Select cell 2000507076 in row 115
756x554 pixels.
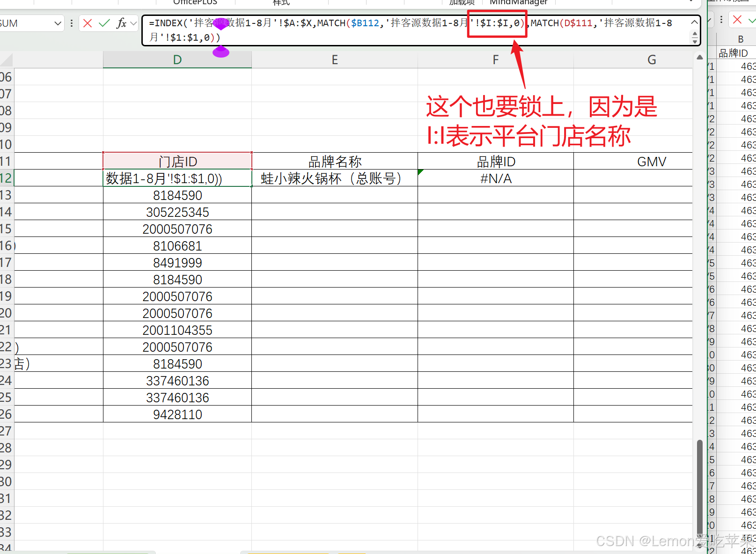177,229
